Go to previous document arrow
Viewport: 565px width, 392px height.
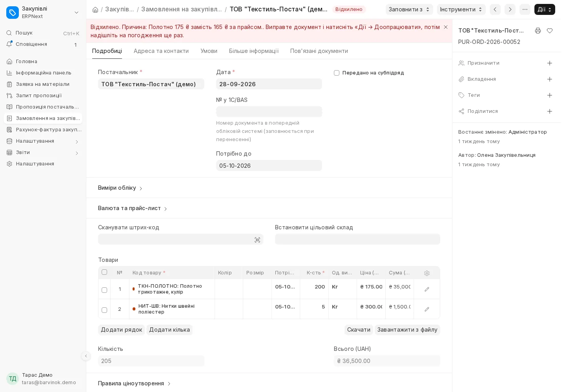[x=495, y=9]
